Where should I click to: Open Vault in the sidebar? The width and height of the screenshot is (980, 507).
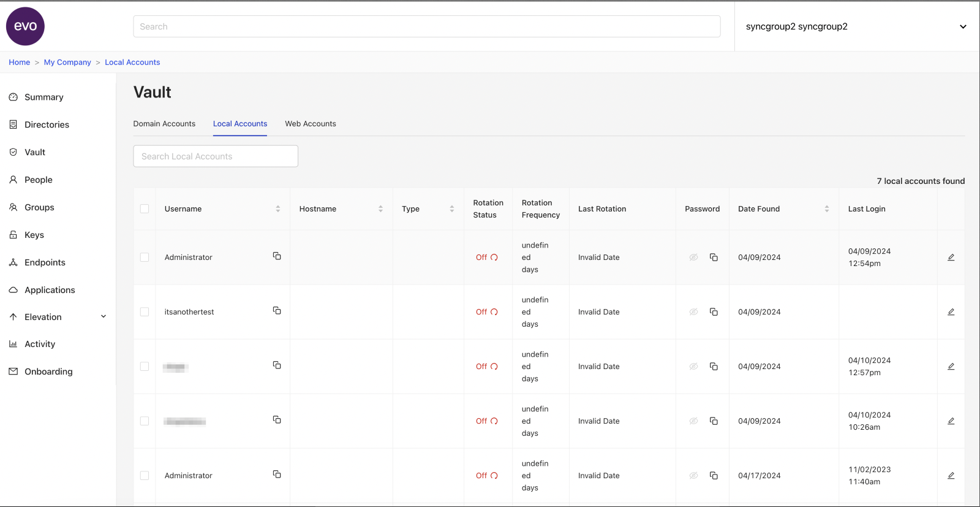coord(35,152)
